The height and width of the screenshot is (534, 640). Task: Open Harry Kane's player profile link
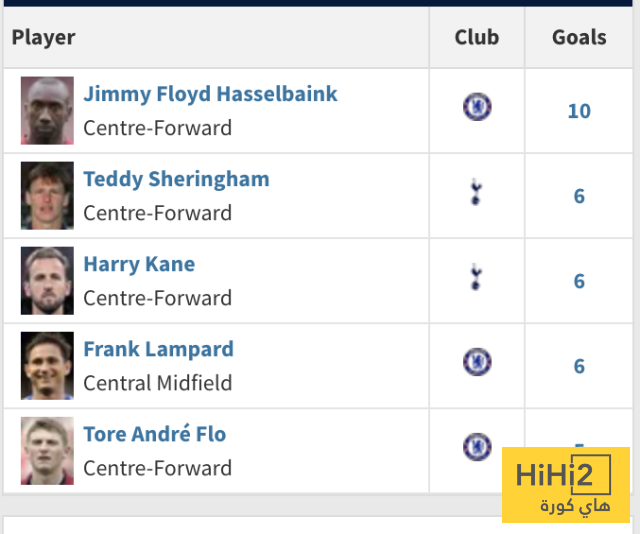(139, 264)
